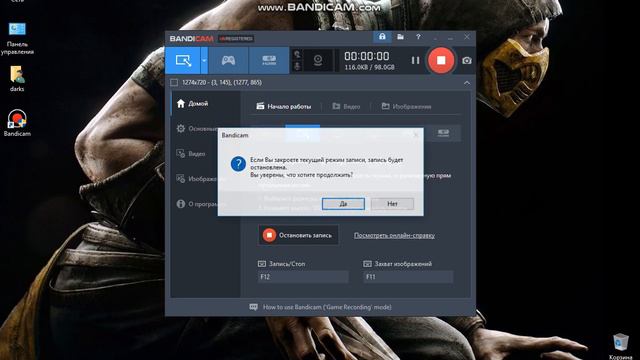Image resolution: width=640 pixels, height=360 pixels.
Task: Select the 1274x720 capture area text
Action: click(x=222, y=82)
